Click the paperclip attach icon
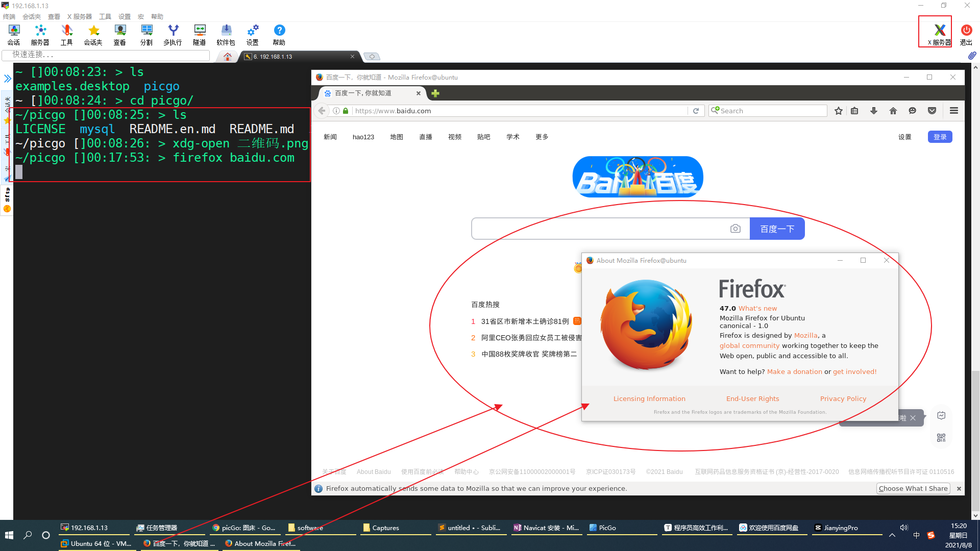Screen dimensions: 980x551 pos(972,55)
